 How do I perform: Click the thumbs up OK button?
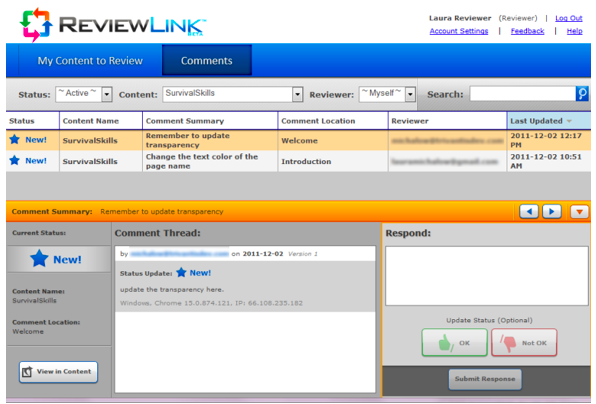click(454, 343)
